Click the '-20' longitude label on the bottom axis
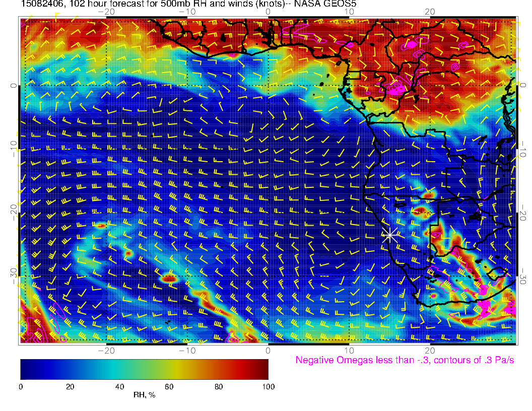The image size is (532, 411). click(x=106, y=350)
